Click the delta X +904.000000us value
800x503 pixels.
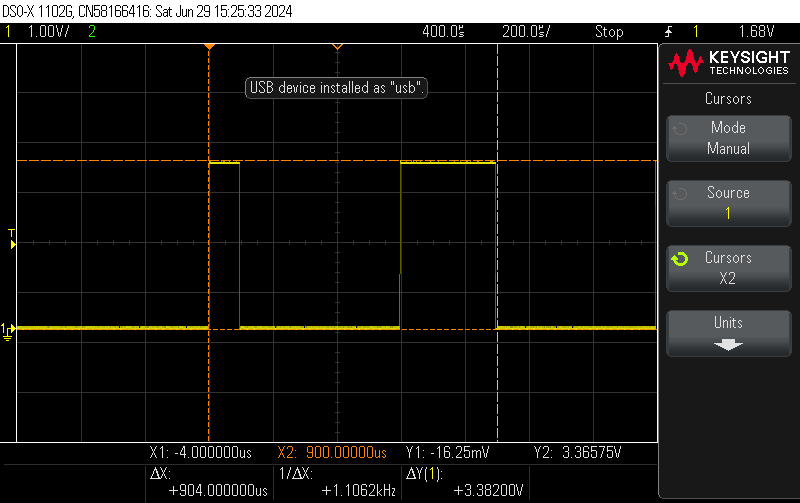(x=218, y=491)
